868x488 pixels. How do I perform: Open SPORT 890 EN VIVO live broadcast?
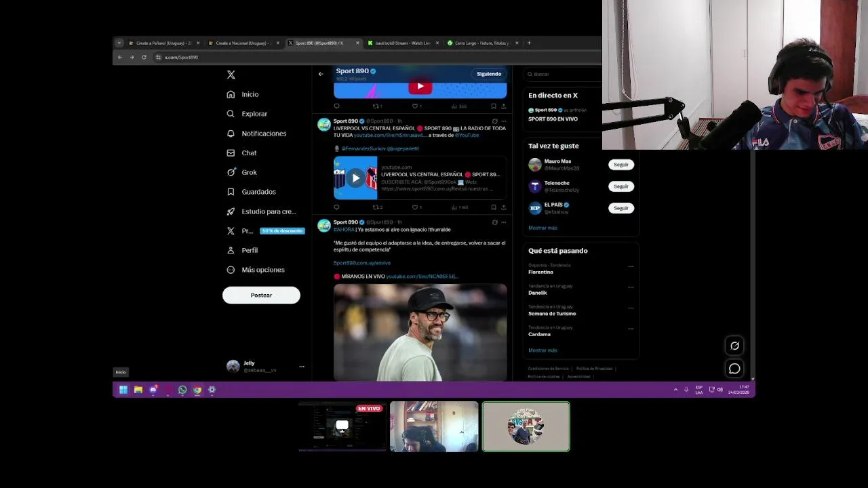pyautogui.click(x=553, y=119)
